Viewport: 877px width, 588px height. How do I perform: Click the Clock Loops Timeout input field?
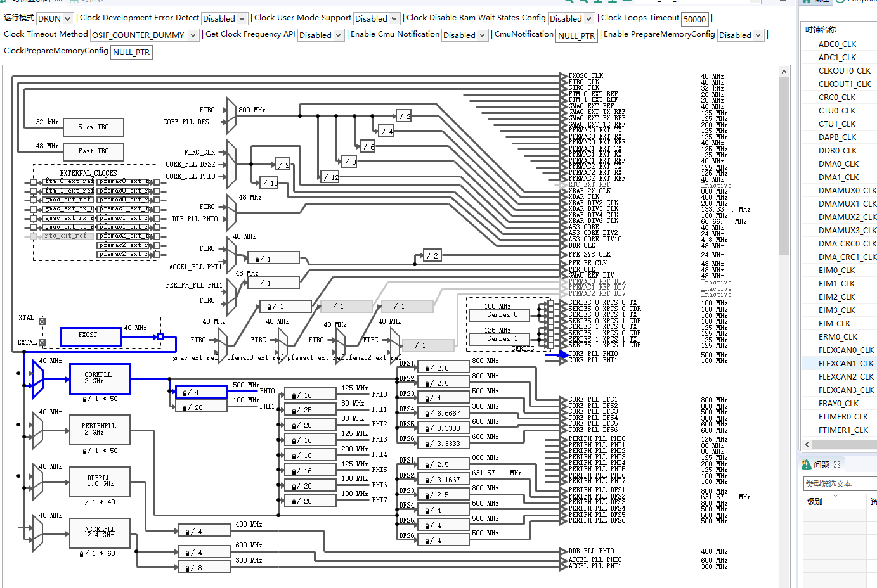pyautogui.click(x=695, y=19)
